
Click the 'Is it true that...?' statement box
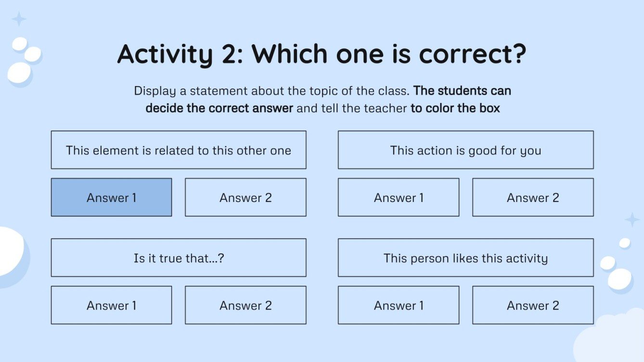pos(179,258)
